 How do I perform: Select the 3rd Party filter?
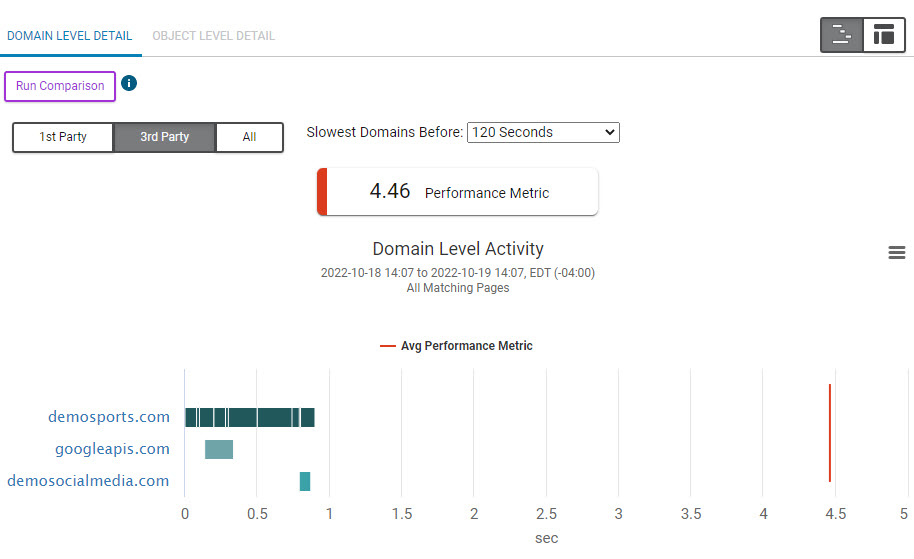164,137
